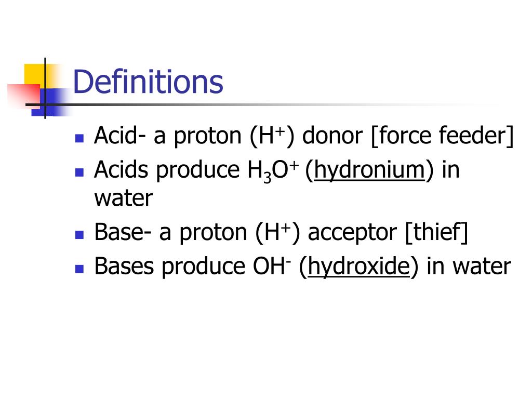532x399 pixels.
Task: Click the blue bullet before Acid- line
Action: coord(79,138)
